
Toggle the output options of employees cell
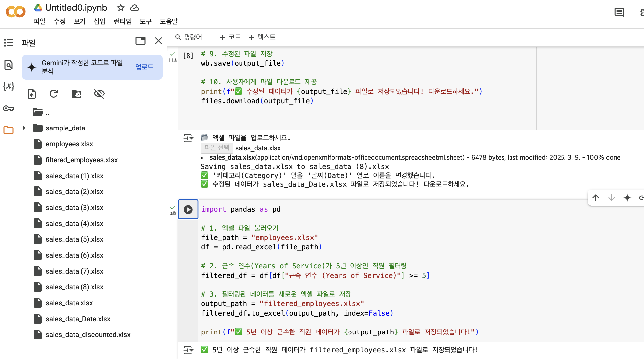pyautogui.click(x=188, y=350)
